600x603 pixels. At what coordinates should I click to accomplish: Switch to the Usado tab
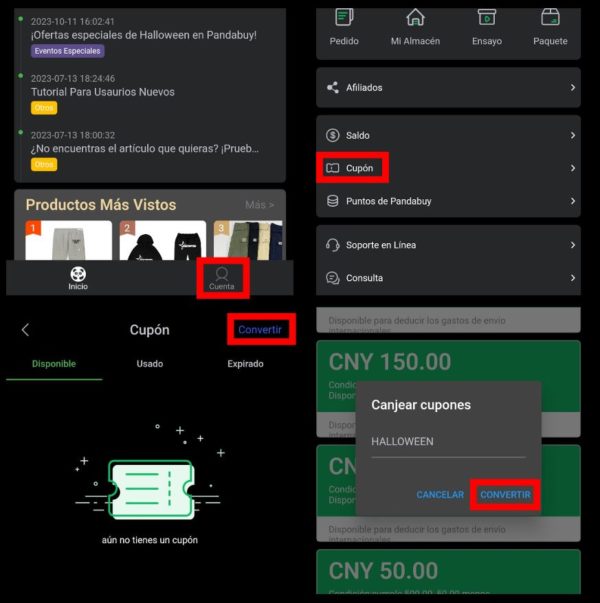(150, 364)
